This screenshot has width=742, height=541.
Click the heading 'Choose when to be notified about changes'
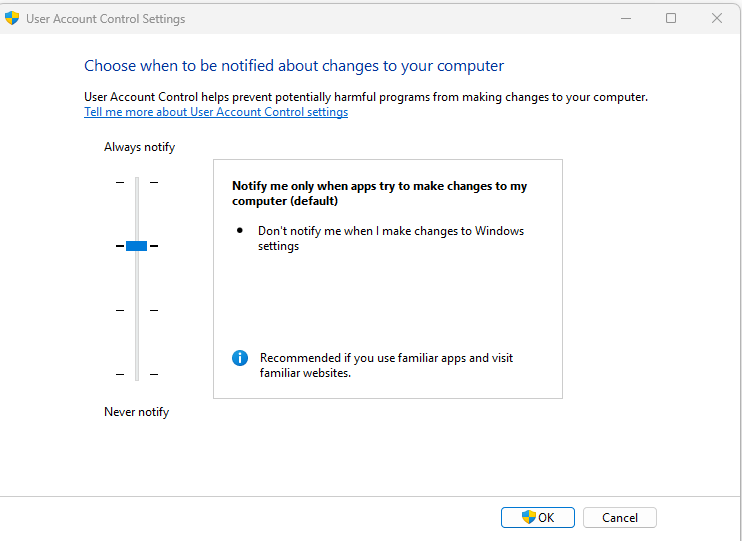(294, 66)
